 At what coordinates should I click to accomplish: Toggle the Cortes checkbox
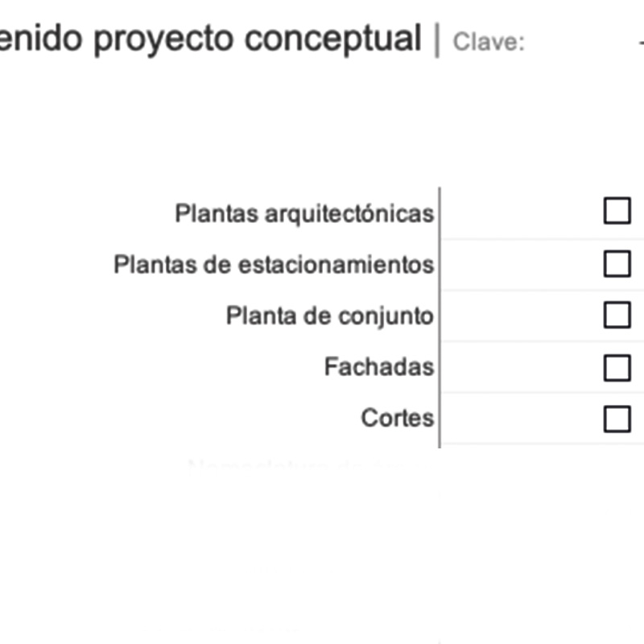[x=617, y=419]
